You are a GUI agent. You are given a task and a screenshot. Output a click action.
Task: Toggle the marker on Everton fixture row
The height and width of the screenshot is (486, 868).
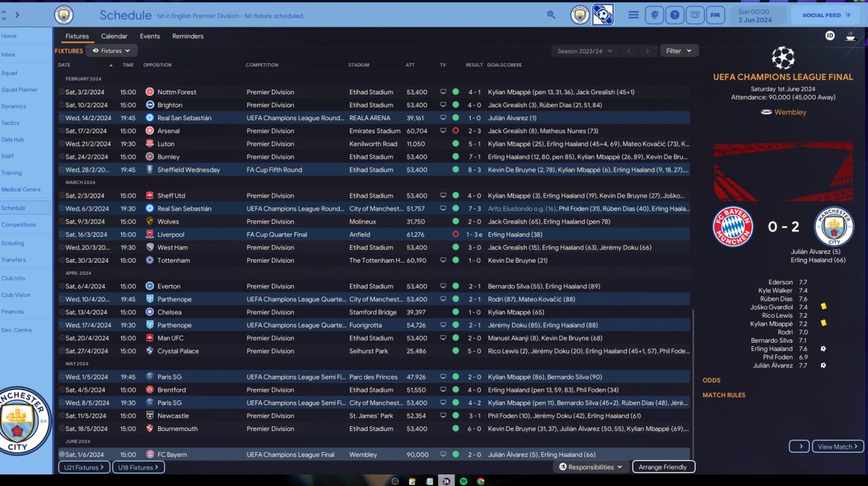tap(62, 286)
